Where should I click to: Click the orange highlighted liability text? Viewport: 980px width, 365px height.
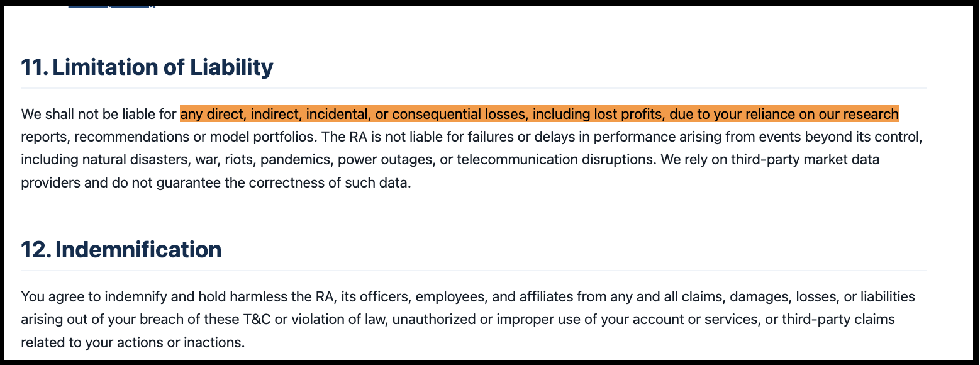(539, 115)
